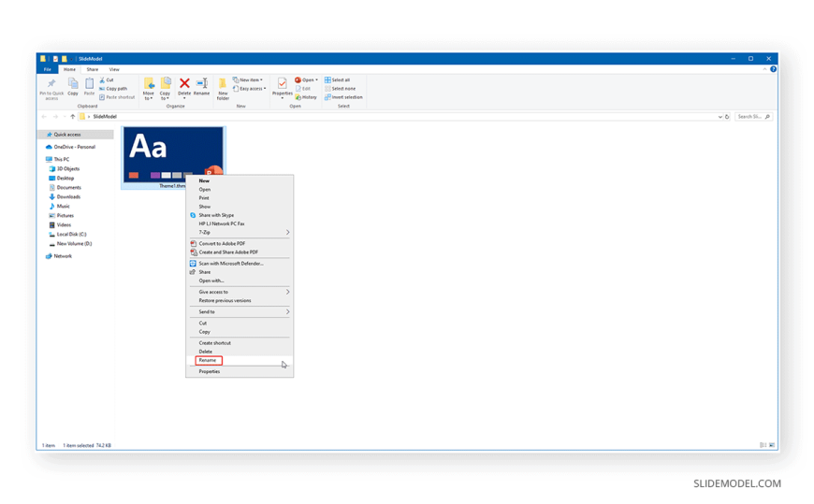Expand the Send to submenu
Viewport: 814px width, 504px height.
[x=240, y=312]
